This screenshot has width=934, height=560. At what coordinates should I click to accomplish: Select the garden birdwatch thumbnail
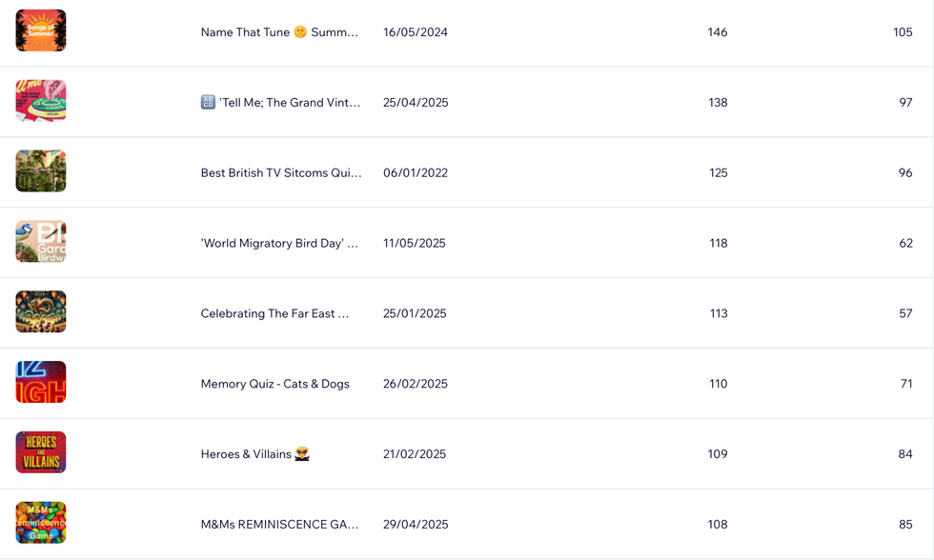pos(40,242)
